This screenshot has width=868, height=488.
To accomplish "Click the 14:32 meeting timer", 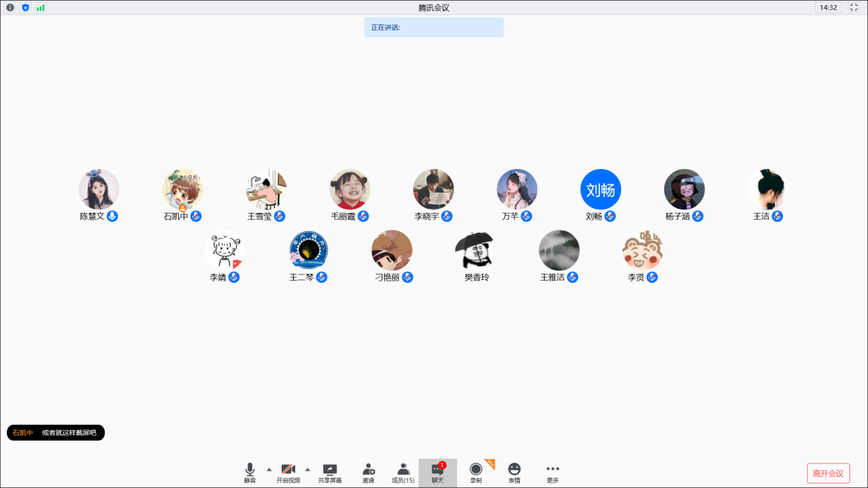I will [828, 8].
